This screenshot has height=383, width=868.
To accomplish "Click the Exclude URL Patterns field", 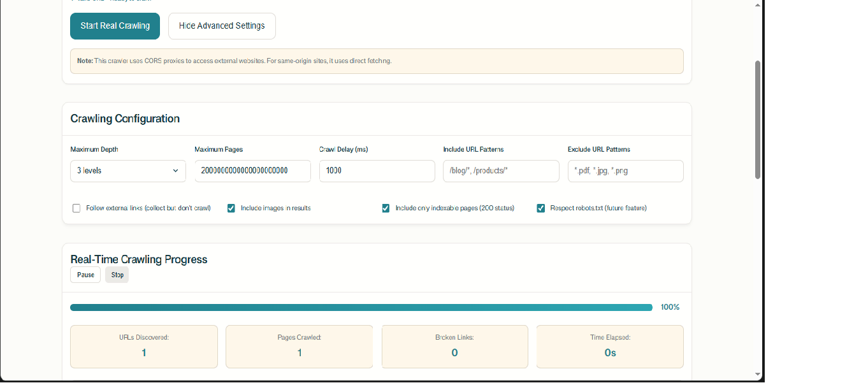I will click(625, 171).
